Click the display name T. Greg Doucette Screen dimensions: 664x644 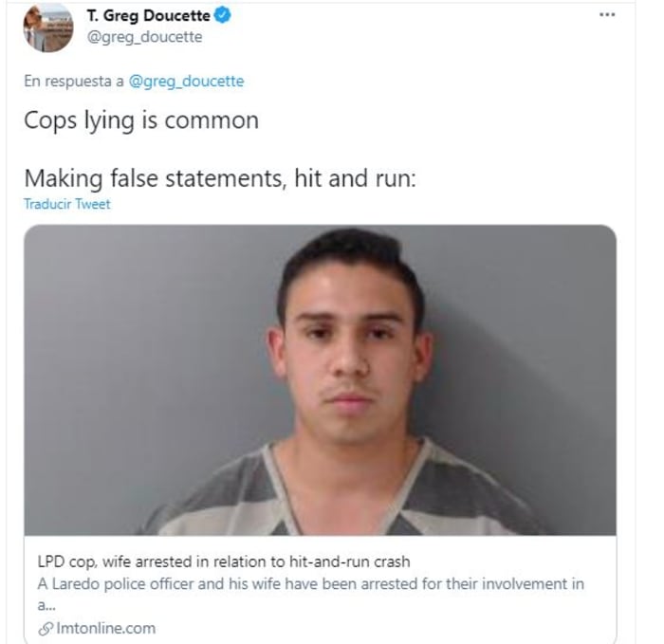[148, 16]
